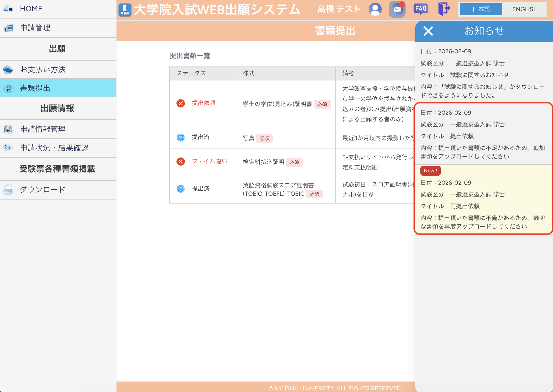Close the お知らせ panel with X
The width and height of the screenshot is (553, 392).
428,31
